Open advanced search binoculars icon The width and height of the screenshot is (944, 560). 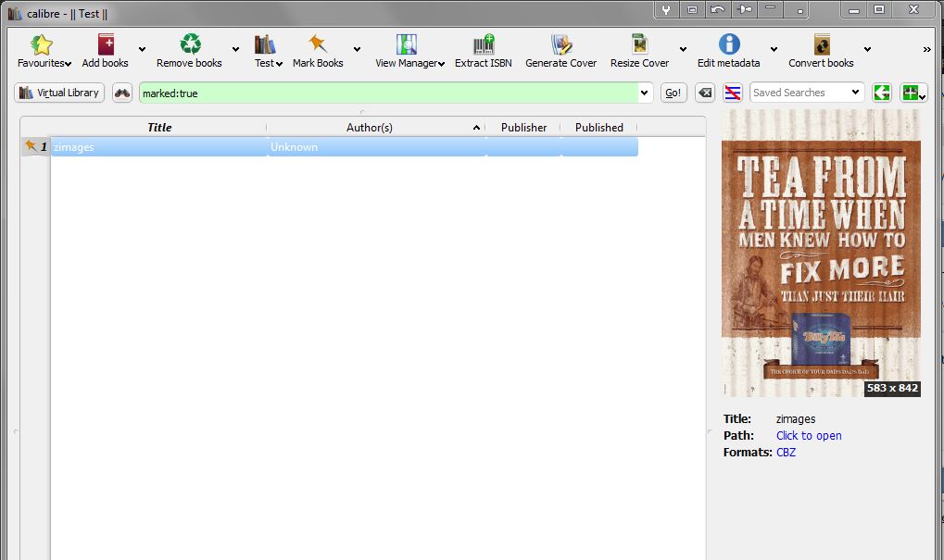[x=122, y=93]
